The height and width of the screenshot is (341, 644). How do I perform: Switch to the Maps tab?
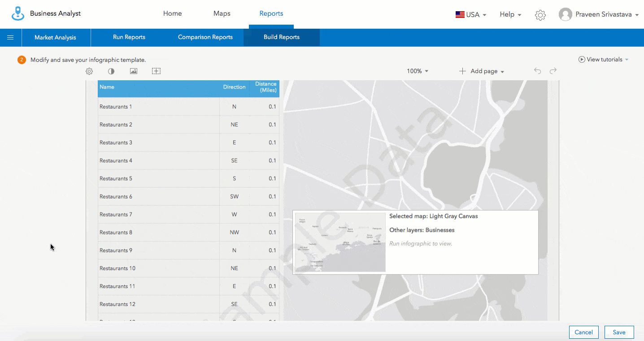(222, 13)
